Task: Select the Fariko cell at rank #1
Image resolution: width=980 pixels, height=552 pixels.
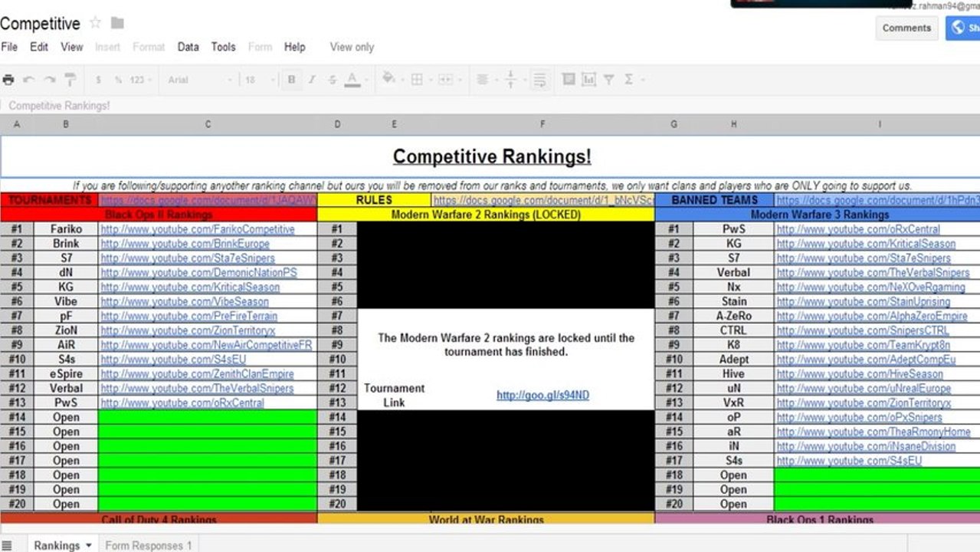Action: point(66,229)
